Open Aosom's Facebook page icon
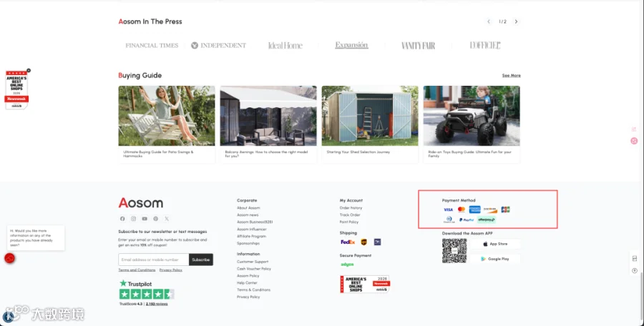644x326 pixels. pos(122,219)
